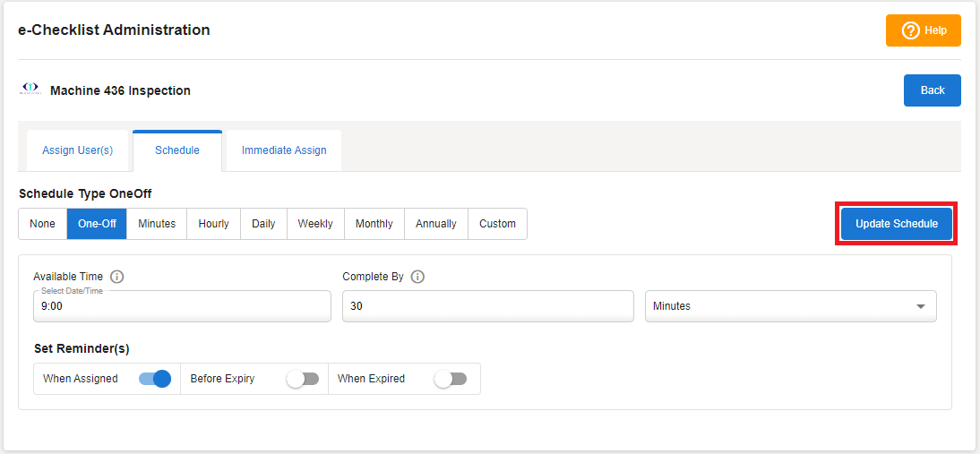Select the None schedule type
Viewport: 980px width, 454px height.
42,224
